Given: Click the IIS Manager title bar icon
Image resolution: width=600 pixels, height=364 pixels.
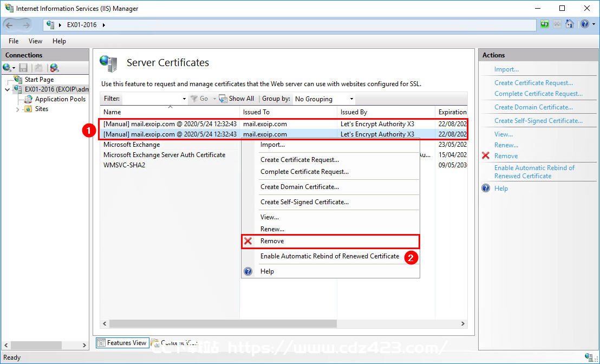Looking at the screenshot, I should click(x=9, y=8).
